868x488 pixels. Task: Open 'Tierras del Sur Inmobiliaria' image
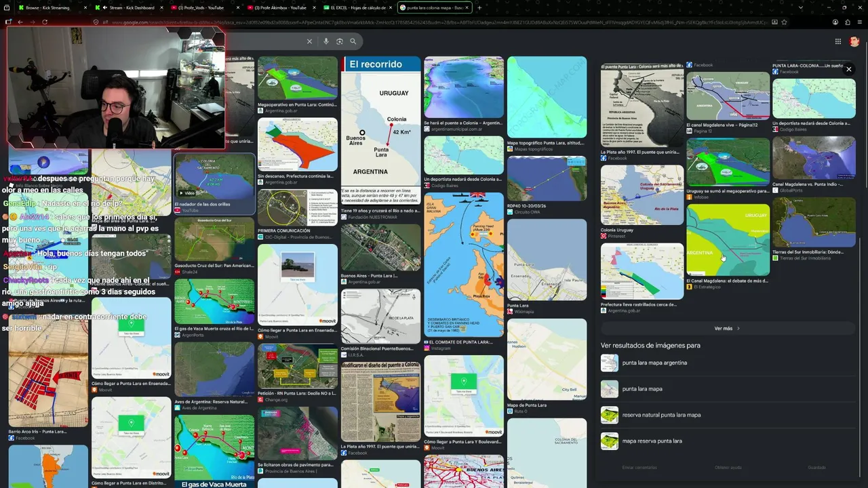coord(814,222)
